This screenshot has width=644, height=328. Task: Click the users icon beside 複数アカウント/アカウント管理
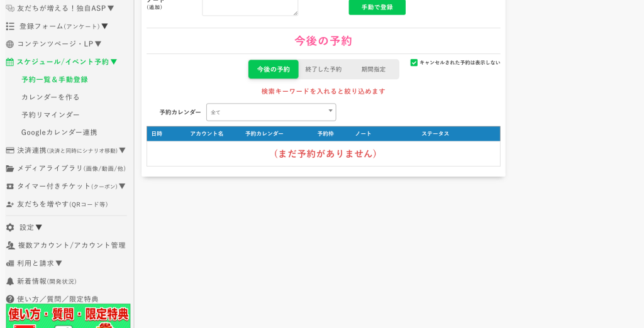pyautogui.click(x=10, y=245)
